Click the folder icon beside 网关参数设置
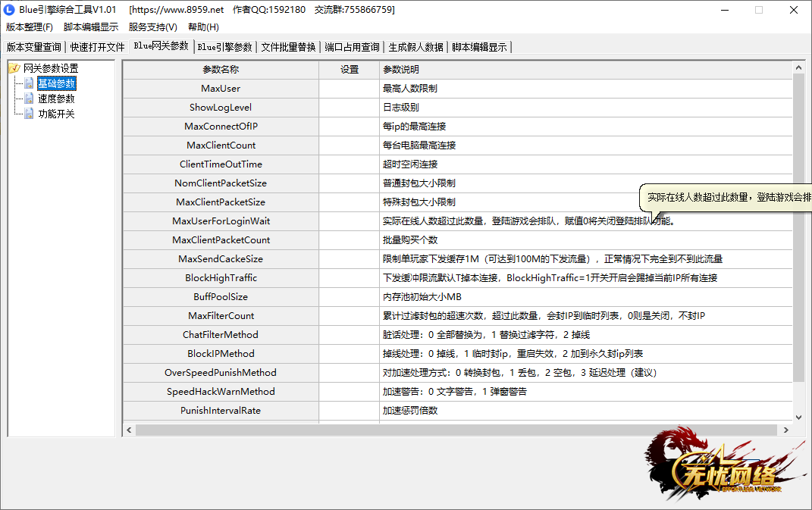The image size is (812, 510). point(14,68)
